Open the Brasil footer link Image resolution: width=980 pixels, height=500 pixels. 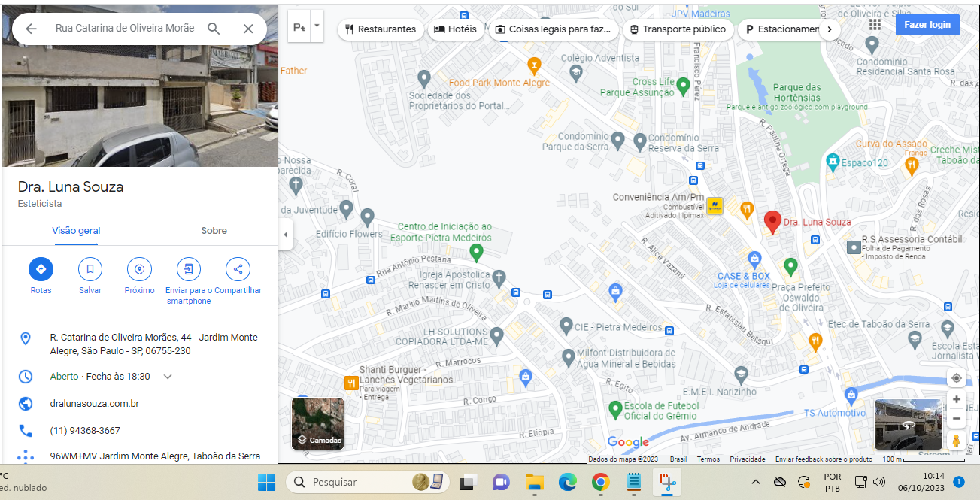point(678,459)
